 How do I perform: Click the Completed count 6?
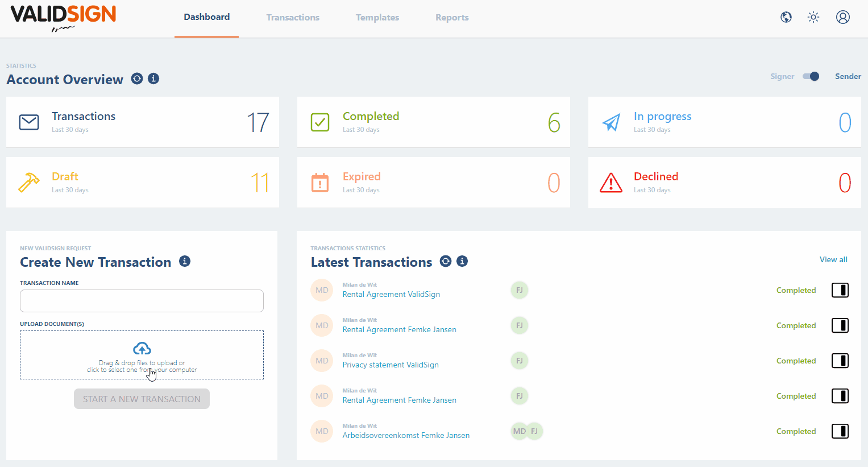click(x=554, y=122)
